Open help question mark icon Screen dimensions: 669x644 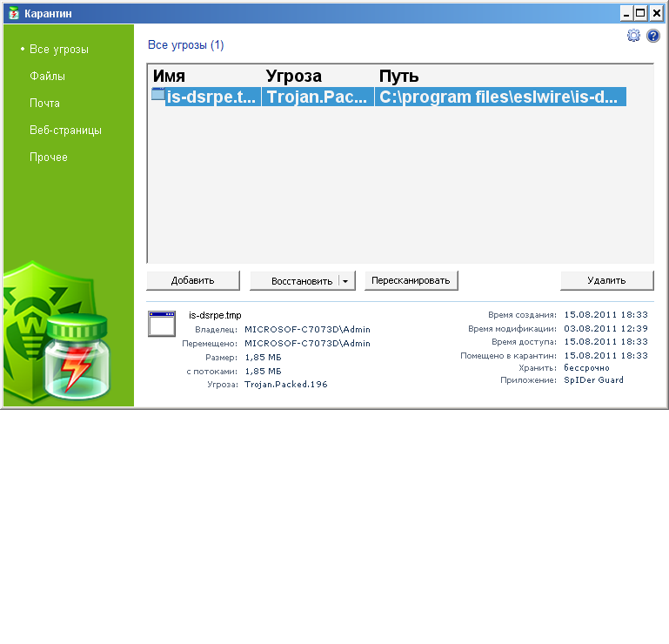(x=652, y=36)
